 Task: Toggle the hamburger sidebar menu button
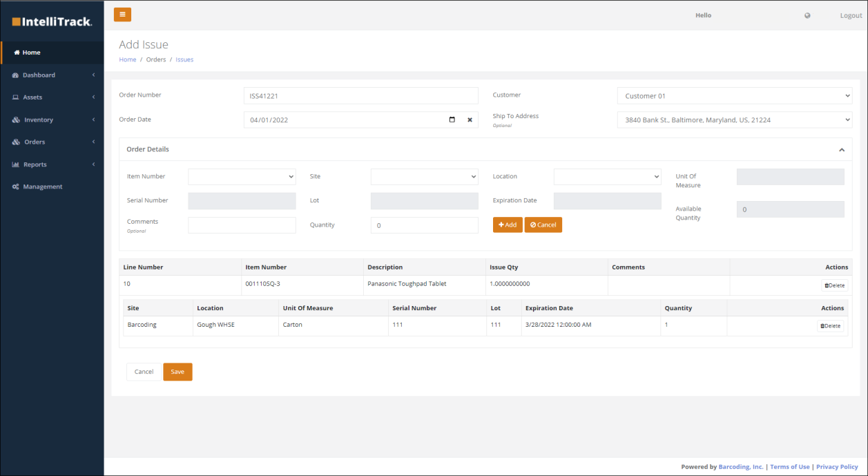pyautogui.click(x=122, y=15)
